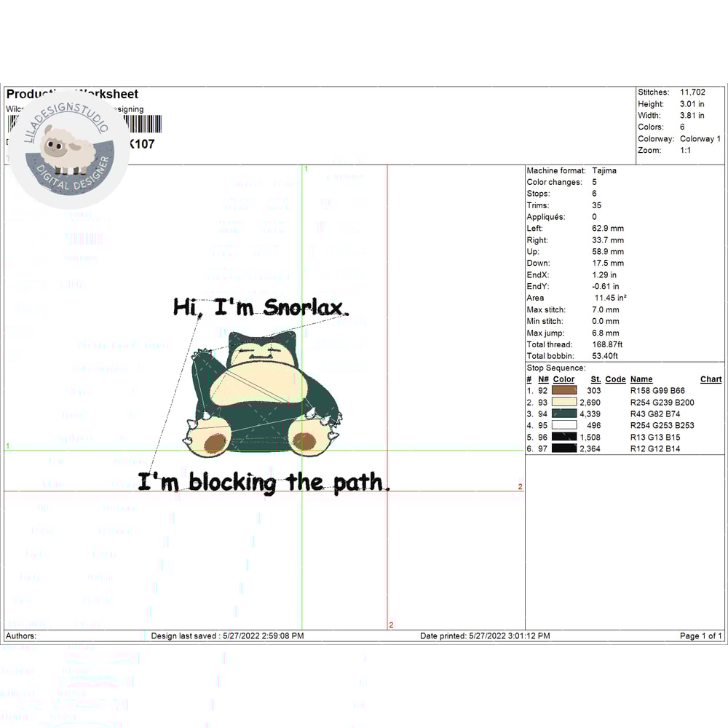Image resolution: width=728 pixels, height=728 pixels.
Task: Click the Stop Sequence heading
Action: pos(555,368)
